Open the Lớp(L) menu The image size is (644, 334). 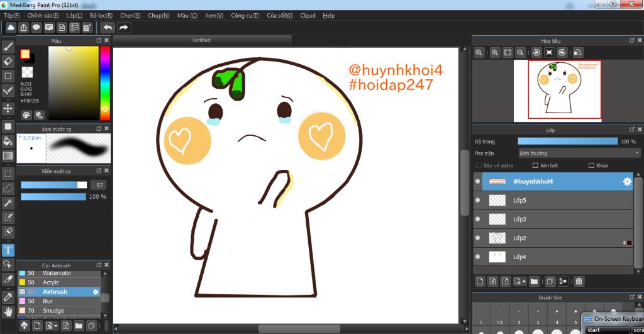coord(74,16)
